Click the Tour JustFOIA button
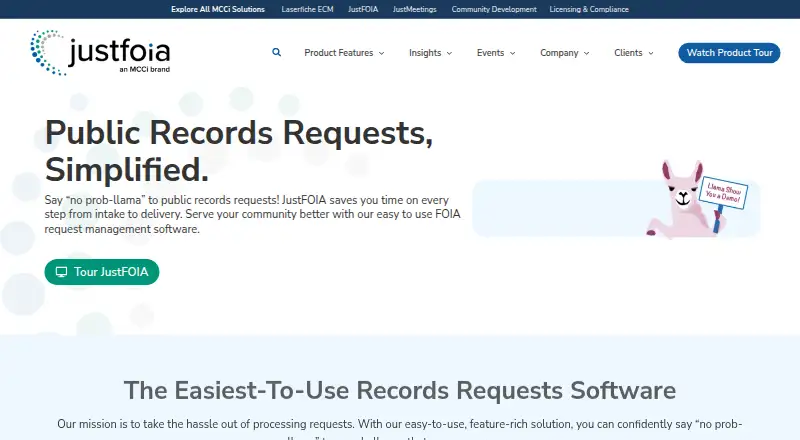 [102, 272]
